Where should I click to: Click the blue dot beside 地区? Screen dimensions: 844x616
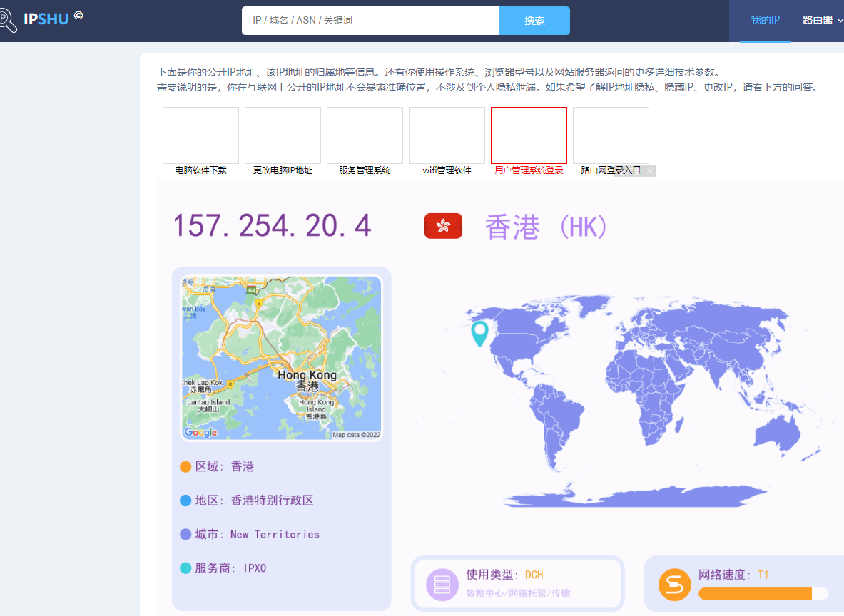(185, 500)
